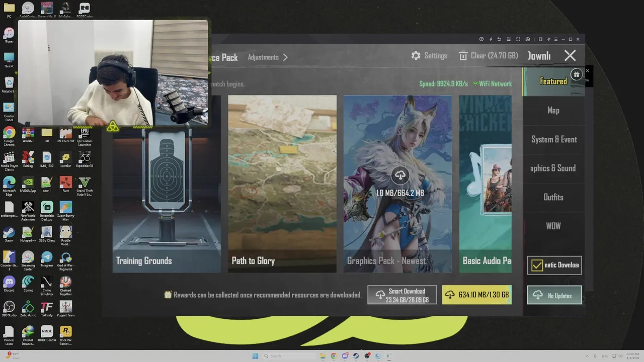
Task: Expand the system tray hidden icons chevron
Action: 587,356
